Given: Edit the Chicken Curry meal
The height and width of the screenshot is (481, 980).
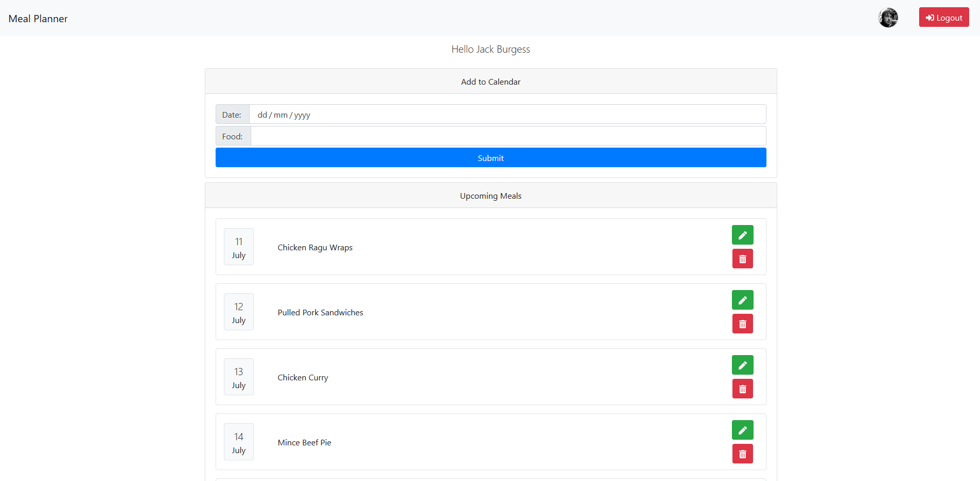Looking at the screenshot, I should [x=742, y=365].
